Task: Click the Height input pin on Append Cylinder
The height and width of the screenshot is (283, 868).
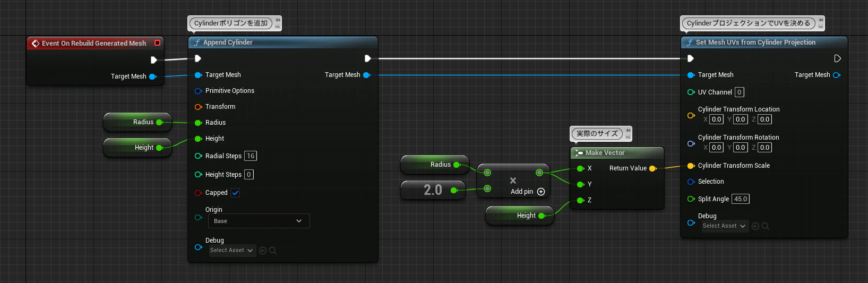Action: pos(199,139)
